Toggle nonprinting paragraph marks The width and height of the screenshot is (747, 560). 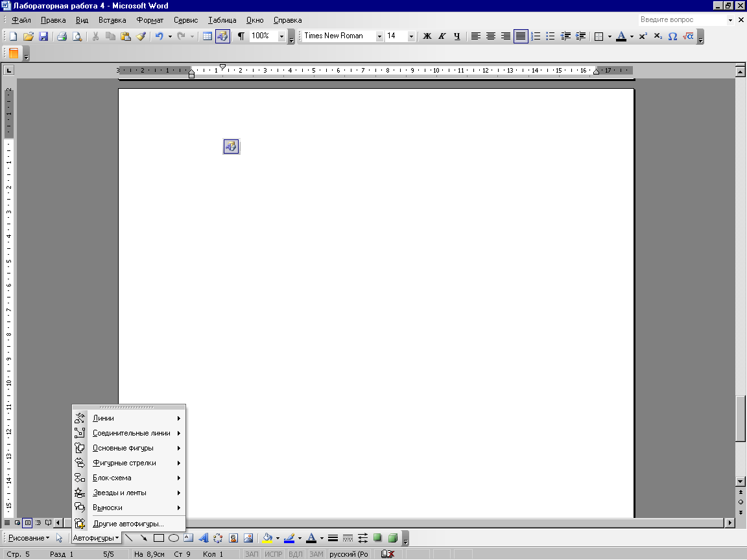(x=241, y=36)
